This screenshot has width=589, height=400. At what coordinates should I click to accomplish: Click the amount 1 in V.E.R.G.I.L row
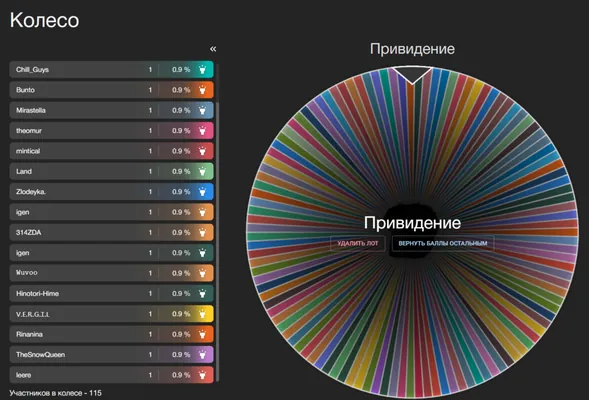point(150,314)
